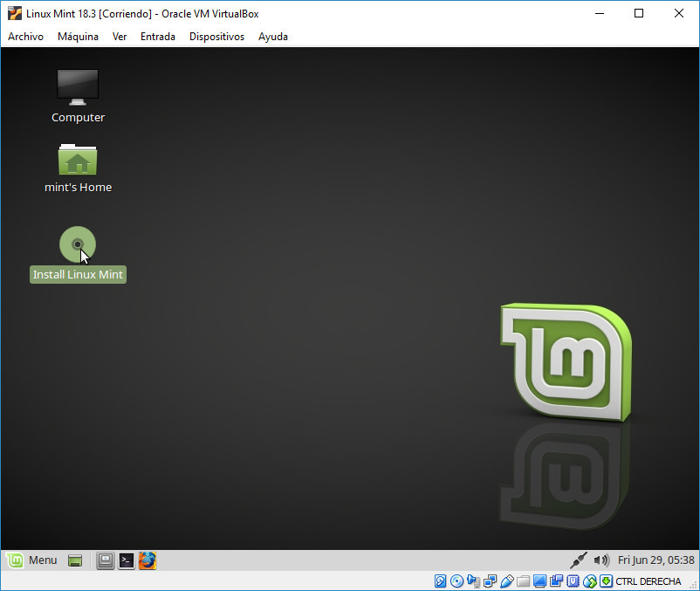
Task: Click the VirtualBox optical disc indicator
Action: tap(456, 581)
